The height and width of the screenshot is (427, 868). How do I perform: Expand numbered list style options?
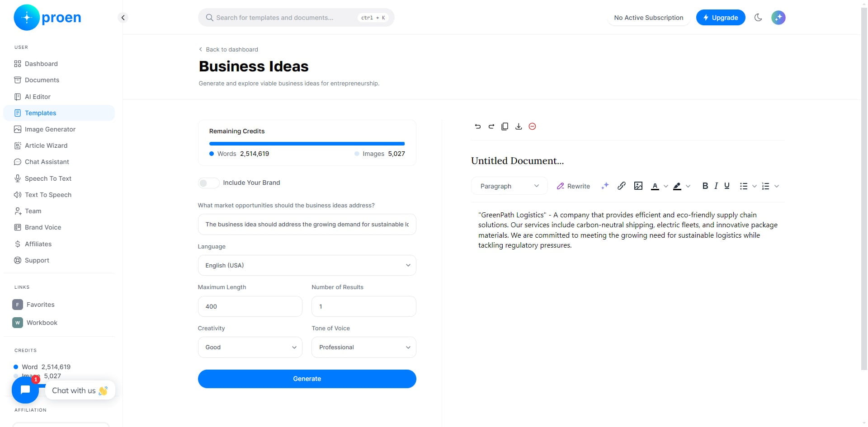(777, 186)
